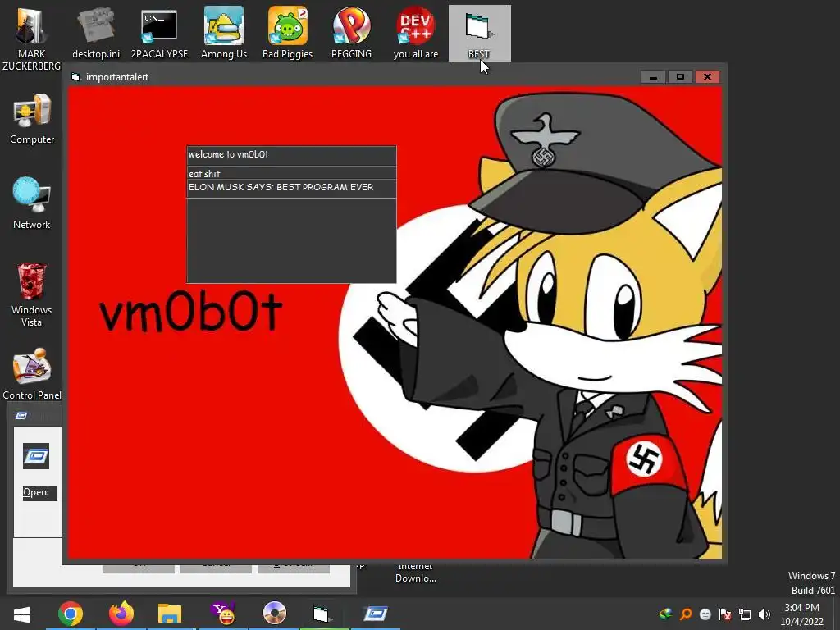Switch to the importantalert taskbar button

click(x=321, y=614)
